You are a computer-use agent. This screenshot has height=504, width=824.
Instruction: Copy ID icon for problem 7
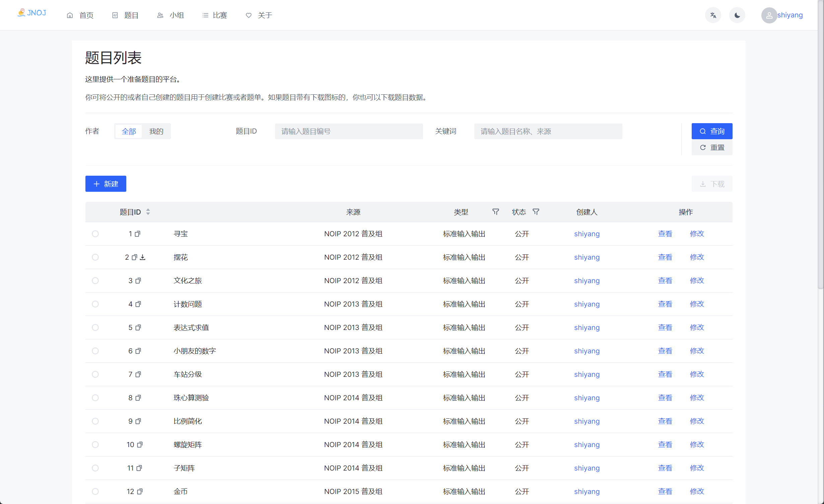tap(138, 374)
